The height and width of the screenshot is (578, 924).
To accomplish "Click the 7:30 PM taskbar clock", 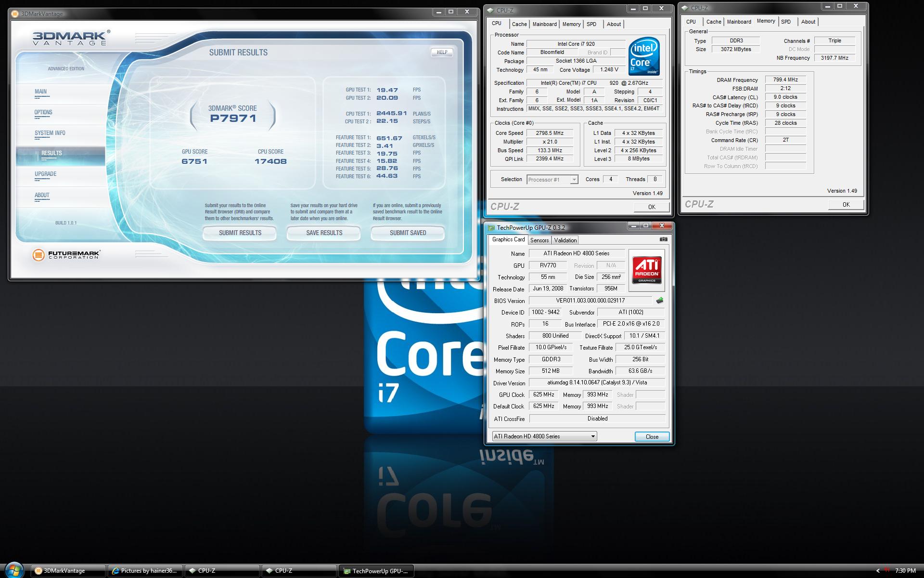I will click(x=905, y=571).
